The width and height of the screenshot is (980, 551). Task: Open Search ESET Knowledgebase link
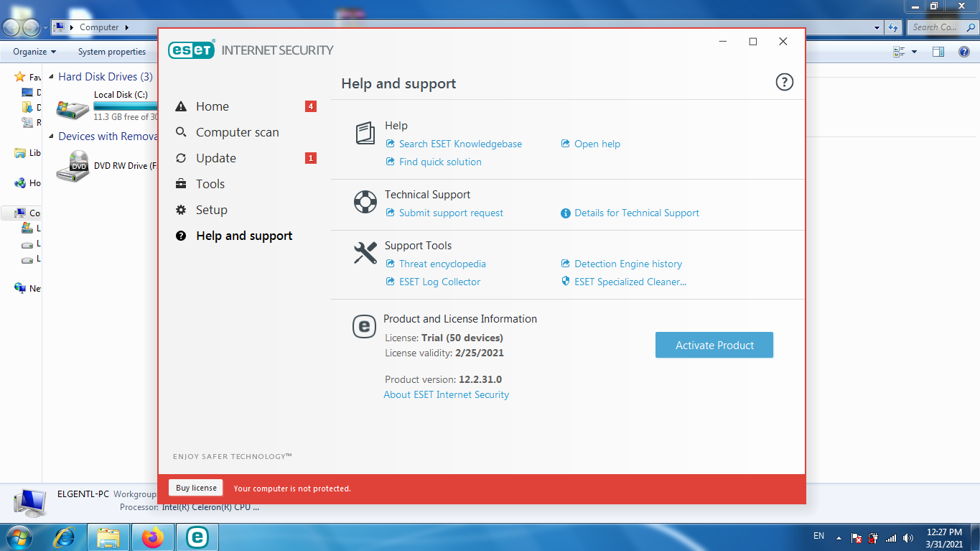coord(460,144)
